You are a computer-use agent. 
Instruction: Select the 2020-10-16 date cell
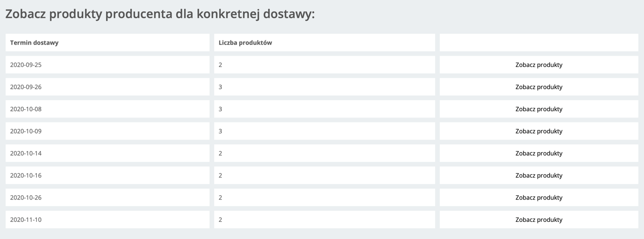click(x=107, y=175)
